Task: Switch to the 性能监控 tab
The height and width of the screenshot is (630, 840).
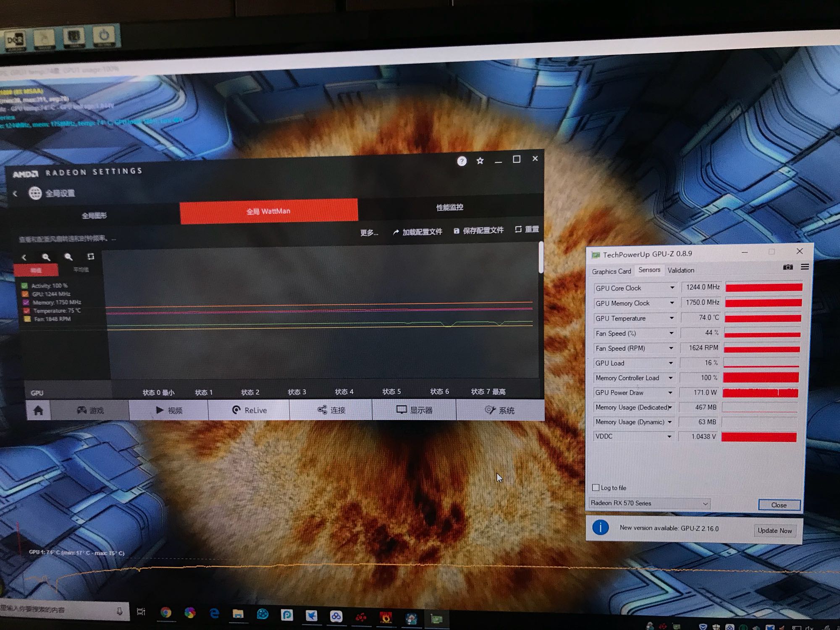Action: [450, 207]
